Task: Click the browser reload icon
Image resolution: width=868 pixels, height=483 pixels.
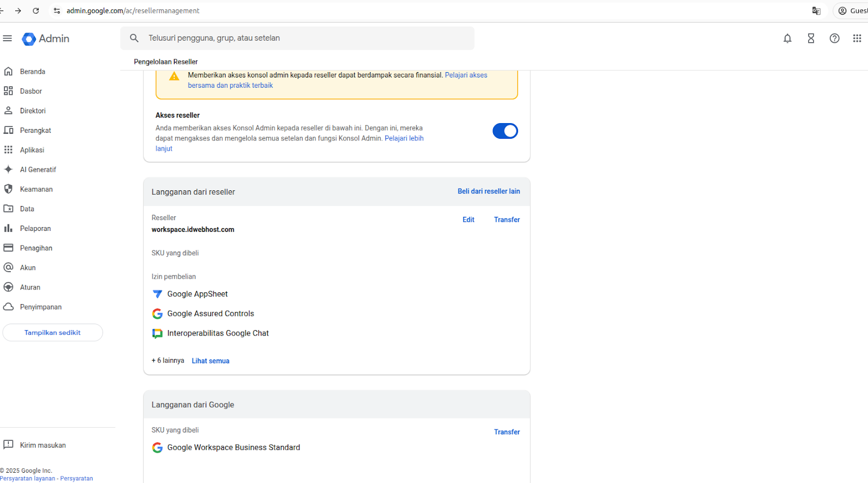Action: click(36, 11)
